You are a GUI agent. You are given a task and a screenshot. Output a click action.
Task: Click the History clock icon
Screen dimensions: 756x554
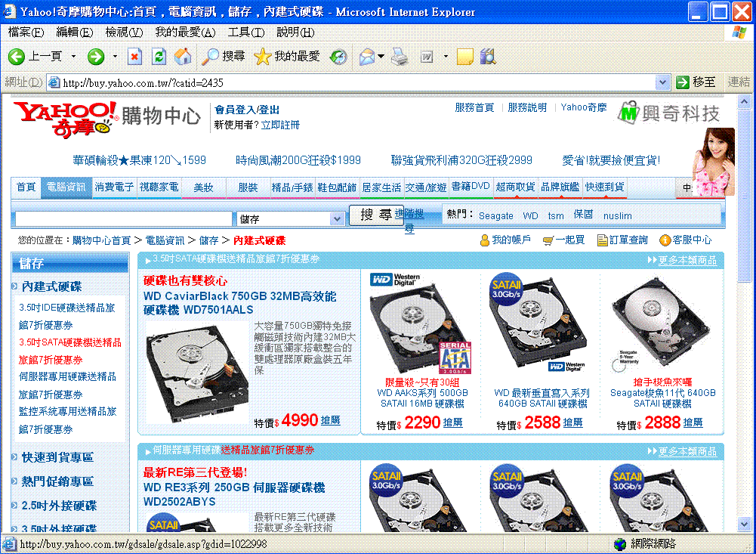coord(339,57)
